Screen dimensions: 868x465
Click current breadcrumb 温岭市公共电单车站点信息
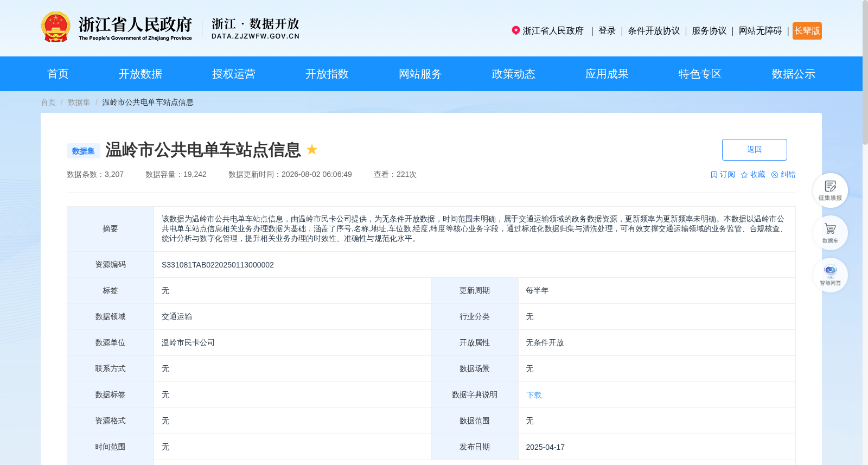(x=148, y=102)
